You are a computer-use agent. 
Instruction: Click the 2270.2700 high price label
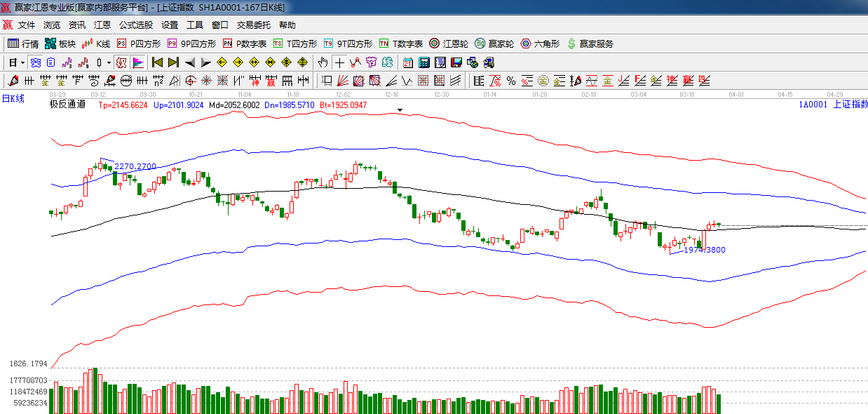pos(135,167)
